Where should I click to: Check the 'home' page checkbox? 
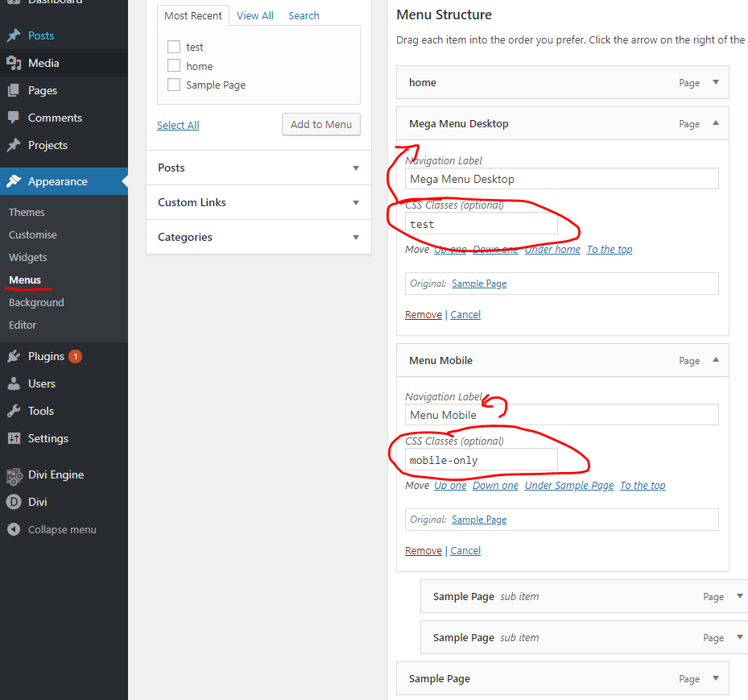pos(174,66)
